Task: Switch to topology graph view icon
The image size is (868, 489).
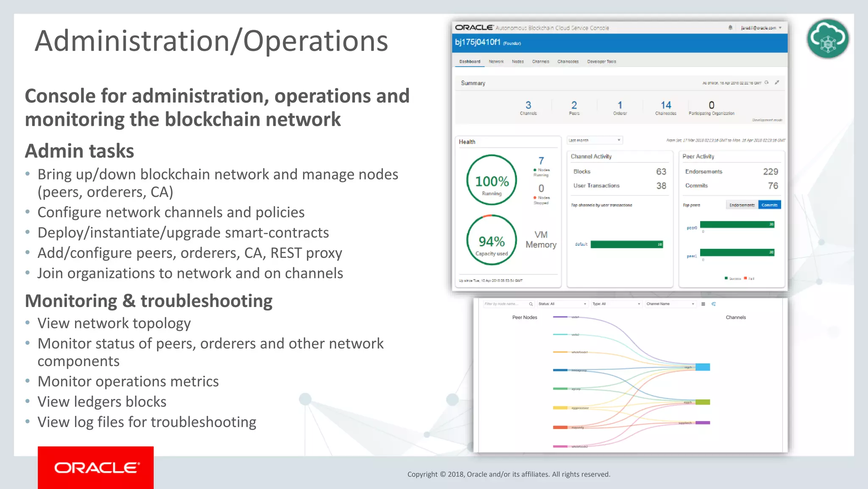Action: tap(714, 304)
